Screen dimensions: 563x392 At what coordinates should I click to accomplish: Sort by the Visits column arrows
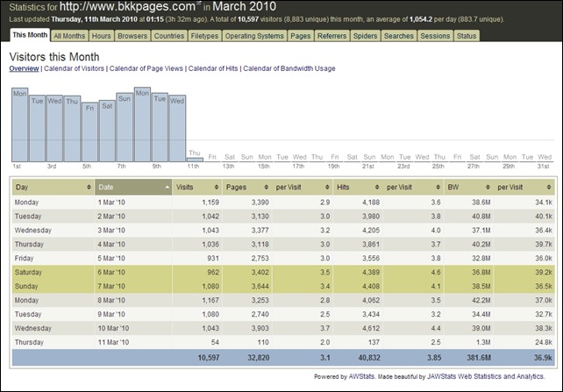216,187
